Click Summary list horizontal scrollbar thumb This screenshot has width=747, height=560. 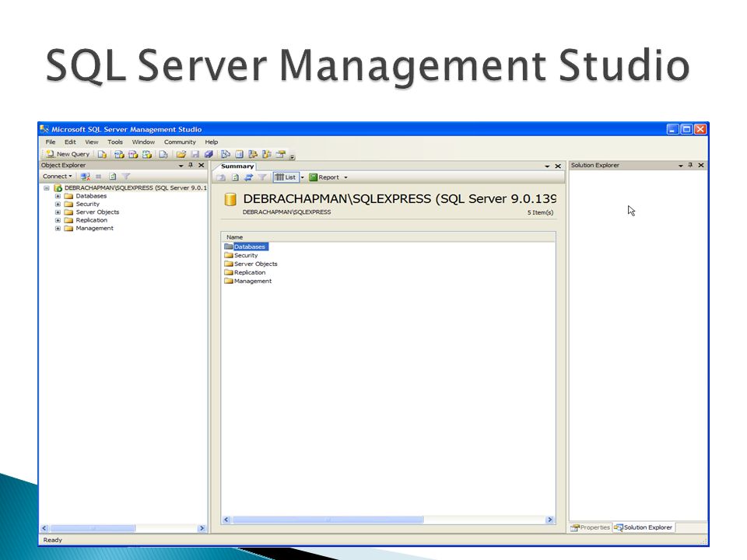328,520
